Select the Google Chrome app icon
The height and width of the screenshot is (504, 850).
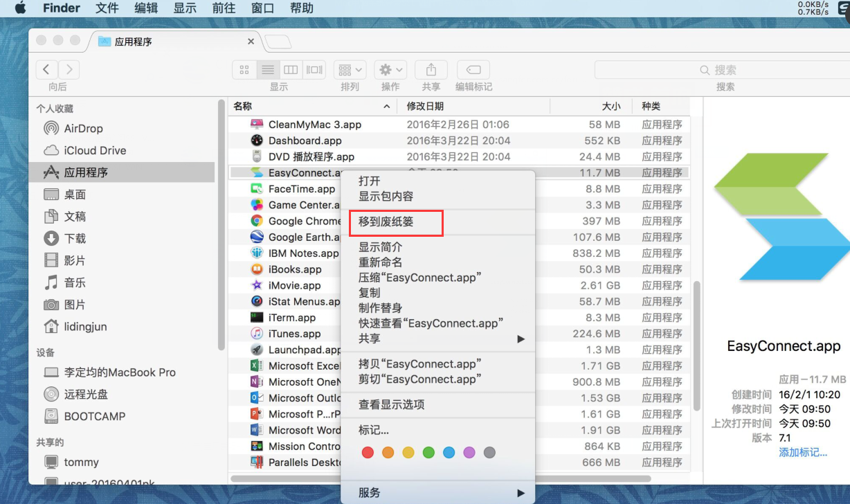(257, 221)
